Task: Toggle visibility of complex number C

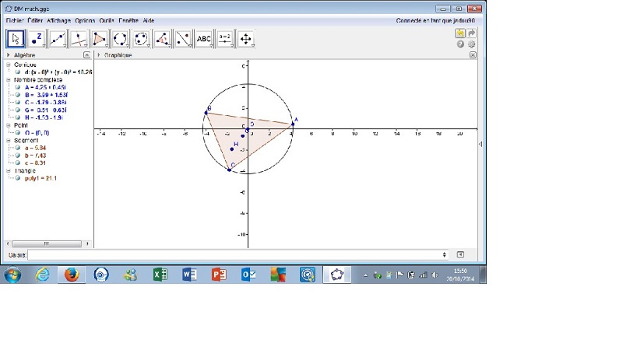Action: pos(17,103)
